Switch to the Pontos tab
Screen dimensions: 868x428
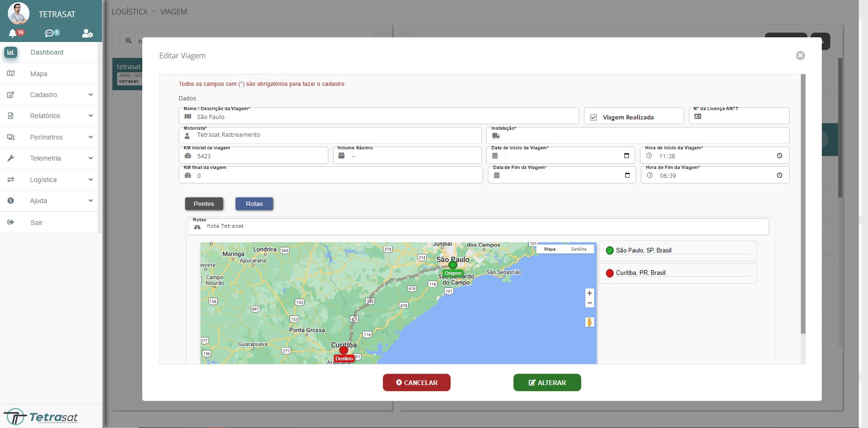tap(204, 204)
